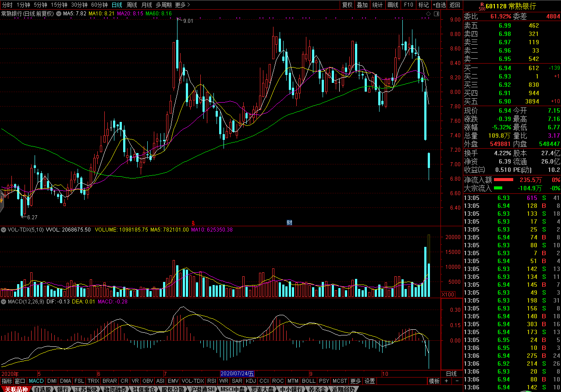The image size is (561, 392).
Task: Open the 银行 sector tab
Action: coord(63,389)
